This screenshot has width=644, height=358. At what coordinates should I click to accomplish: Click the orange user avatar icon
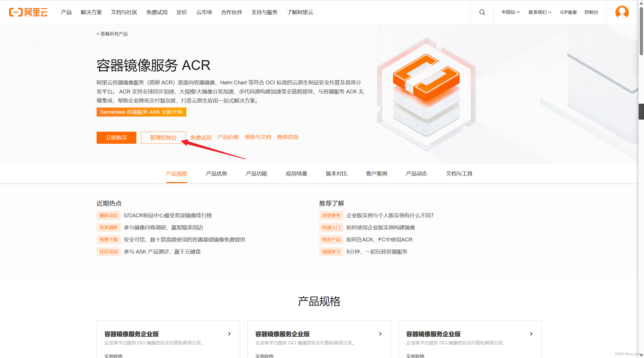point(622,12)
